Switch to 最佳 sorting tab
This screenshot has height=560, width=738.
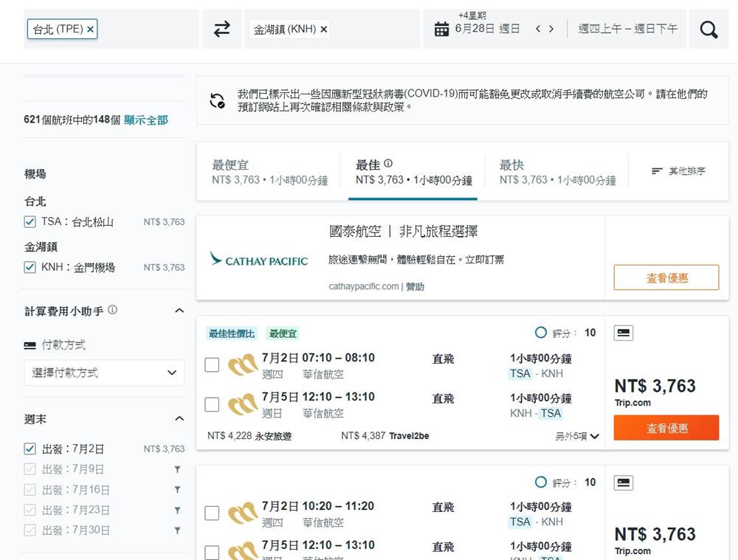(413, 172)
